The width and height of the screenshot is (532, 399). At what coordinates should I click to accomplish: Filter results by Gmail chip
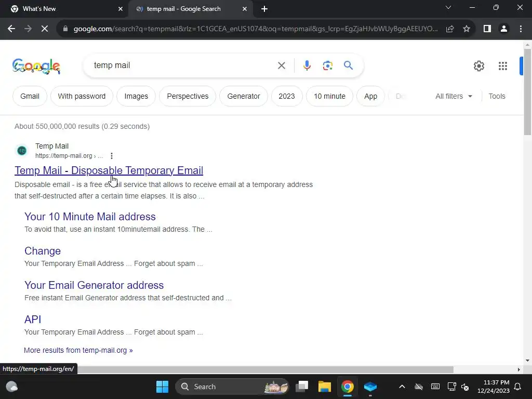[30, 96]
